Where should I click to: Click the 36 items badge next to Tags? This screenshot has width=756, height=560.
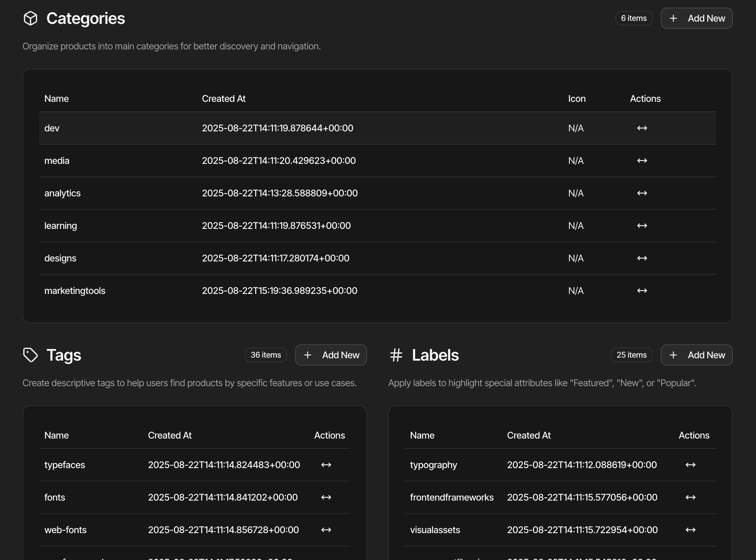(x=265, y=355)
